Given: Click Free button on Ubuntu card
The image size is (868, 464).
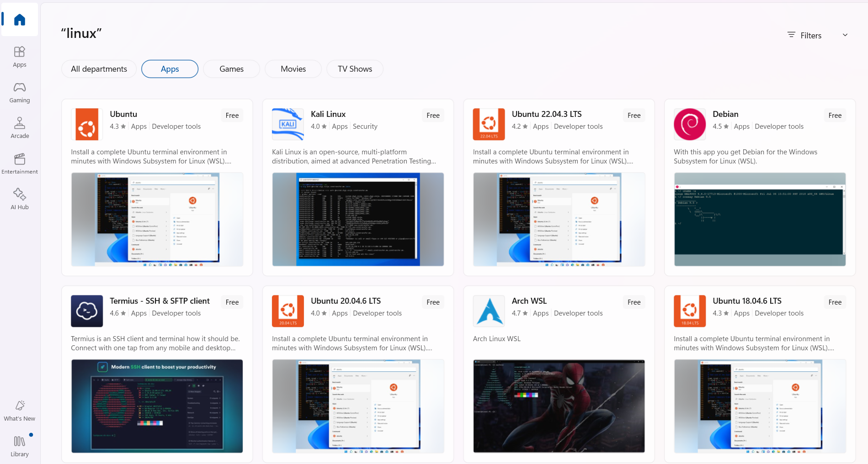Looking at the screenshot, I should (x=232, y=116).
